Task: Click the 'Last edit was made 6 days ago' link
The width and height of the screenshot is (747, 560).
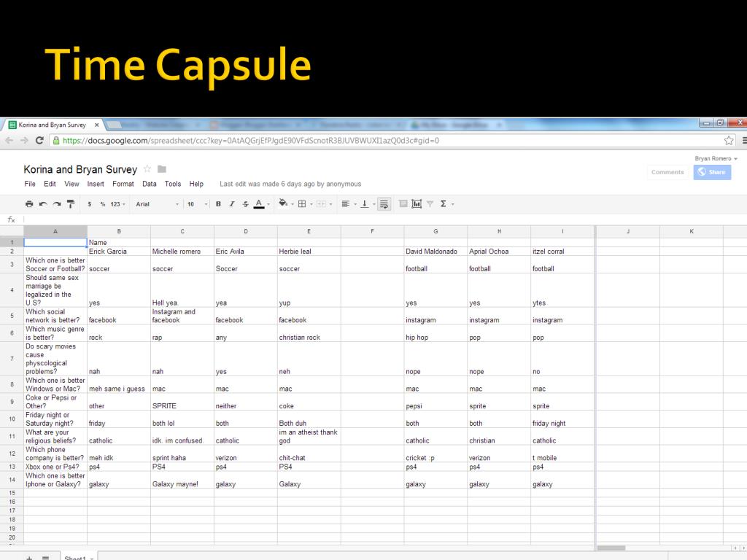Action: (x=290, y=184)
